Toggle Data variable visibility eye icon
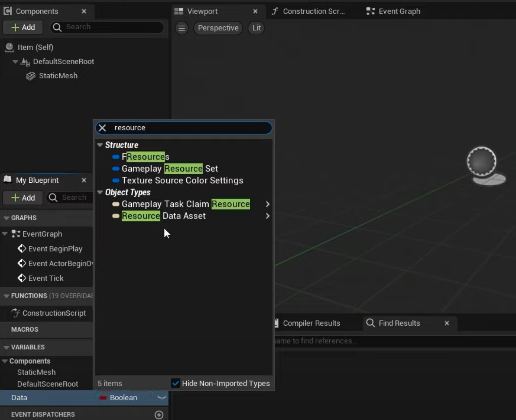Image resolution: width=516 pixels, height=420 pixels. (x=162, y=398)
